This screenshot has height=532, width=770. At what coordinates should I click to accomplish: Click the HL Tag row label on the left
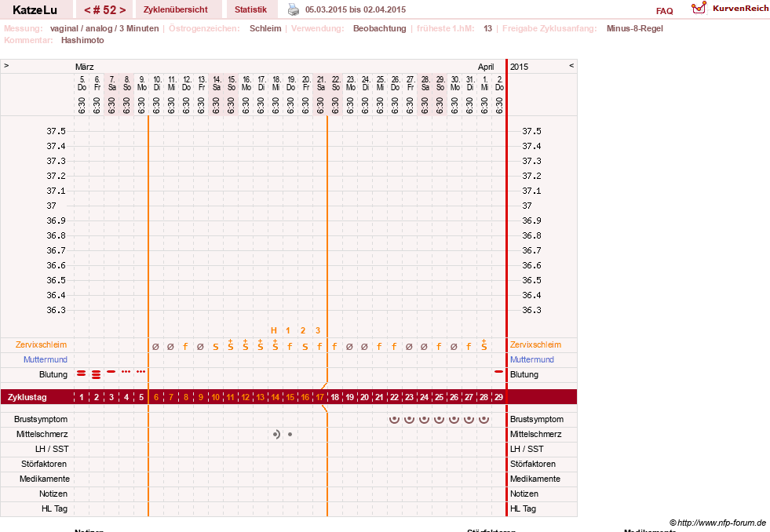pyautogui.click(x=54, y=508)
